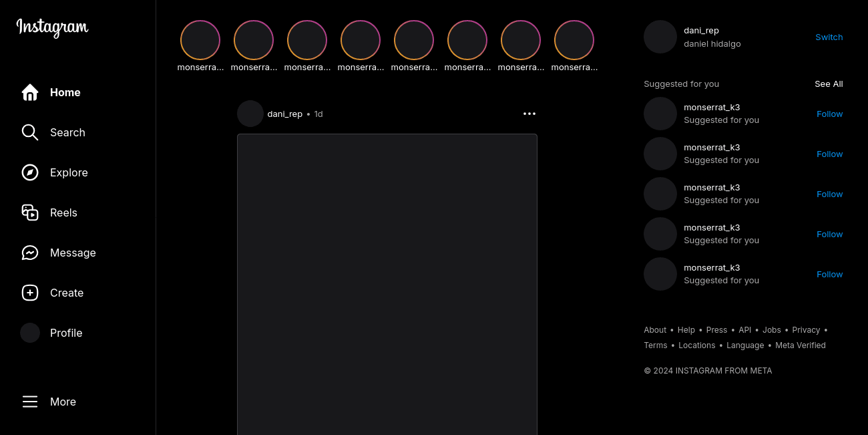Click the Privacy footer link
868x435 pixels.
(806, 329)
